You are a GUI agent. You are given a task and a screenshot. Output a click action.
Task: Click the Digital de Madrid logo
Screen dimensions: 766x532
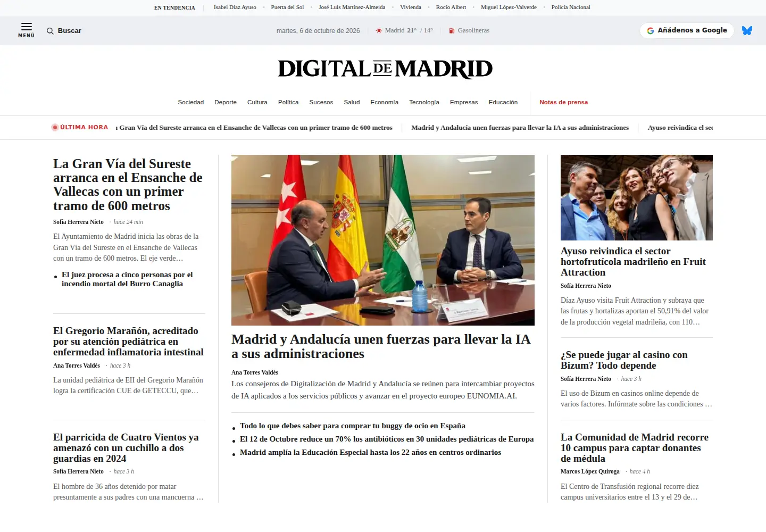pyautogui.click(x=385, y=69)
